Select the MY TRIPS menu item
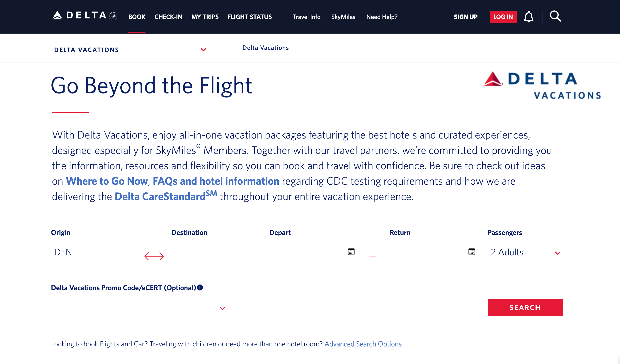 pyautogui.click(x=205, y=17)
